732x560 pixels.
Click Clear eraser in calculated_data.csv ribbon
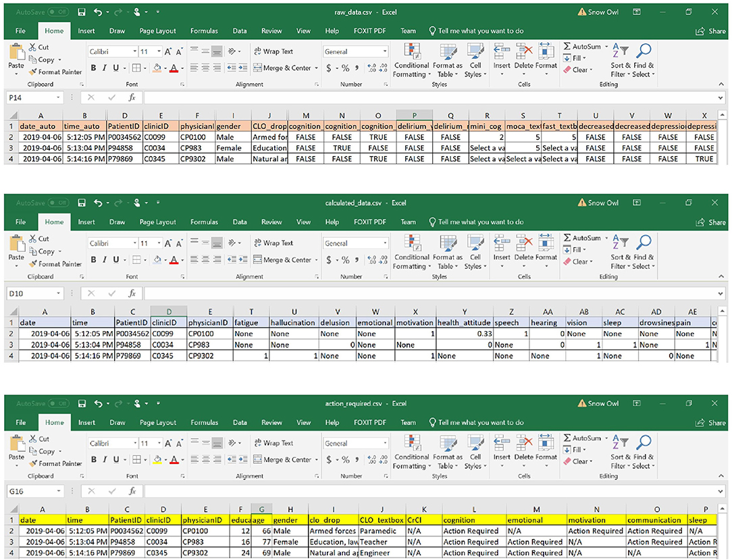[578, 261]
